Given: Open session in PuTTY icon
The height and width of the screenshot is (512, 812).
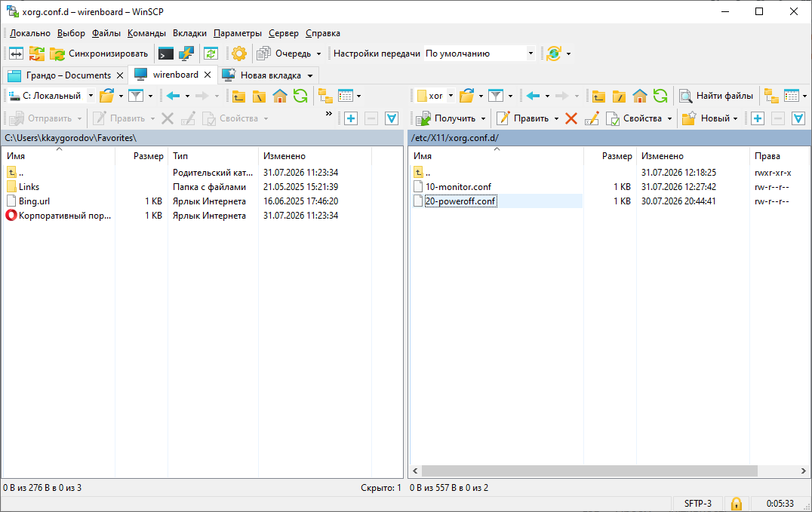Looking at the screenshot, I should [x=186, y=54].
